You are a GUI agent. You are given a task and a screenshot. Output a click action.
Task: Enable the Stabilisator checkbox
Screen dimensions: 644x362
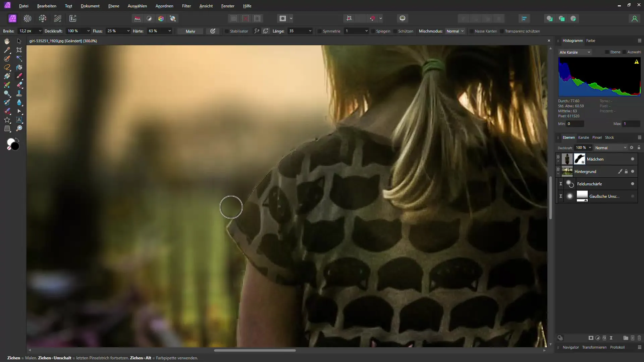click(227, 31)
